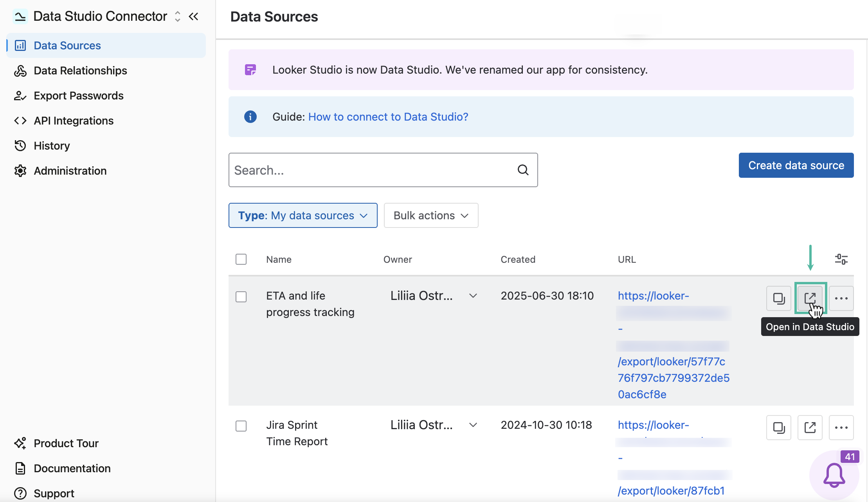868x502 pixels.
Task: Collapse the sidebar with double-chevron icon
Action: pyautogui.click(x=194, y=16)
